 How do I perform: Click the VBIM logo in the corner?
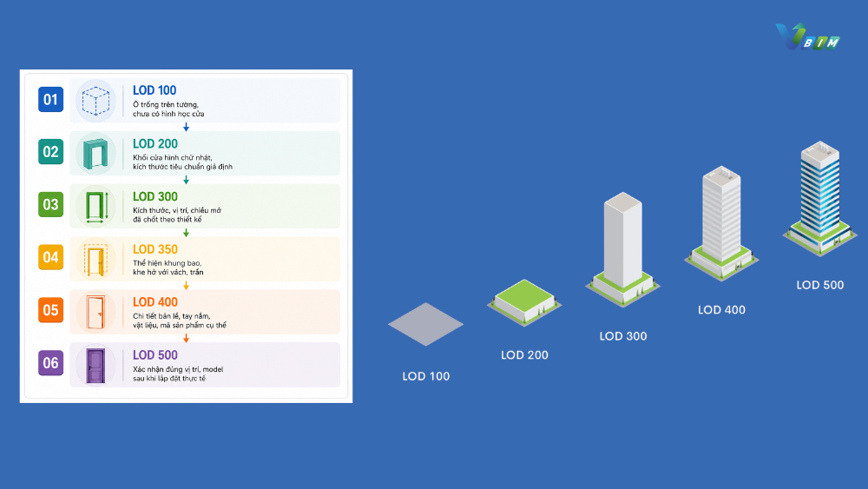pyautogui.click(x=807, y=36)
